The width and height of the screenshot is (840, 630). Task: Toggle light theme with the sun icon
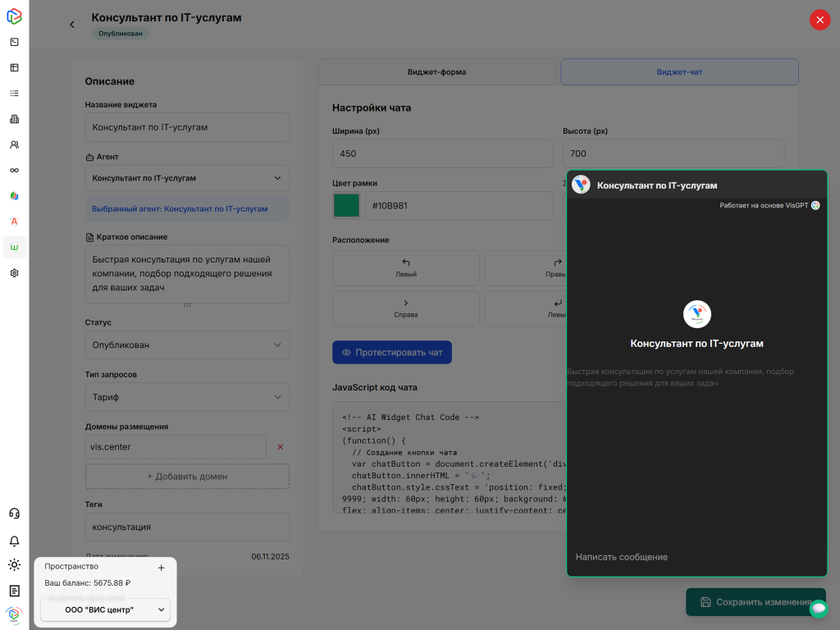pos(14,564)
